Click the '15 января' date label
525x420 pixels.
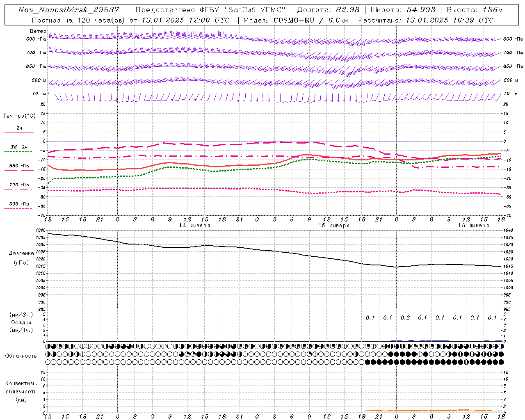334,226
